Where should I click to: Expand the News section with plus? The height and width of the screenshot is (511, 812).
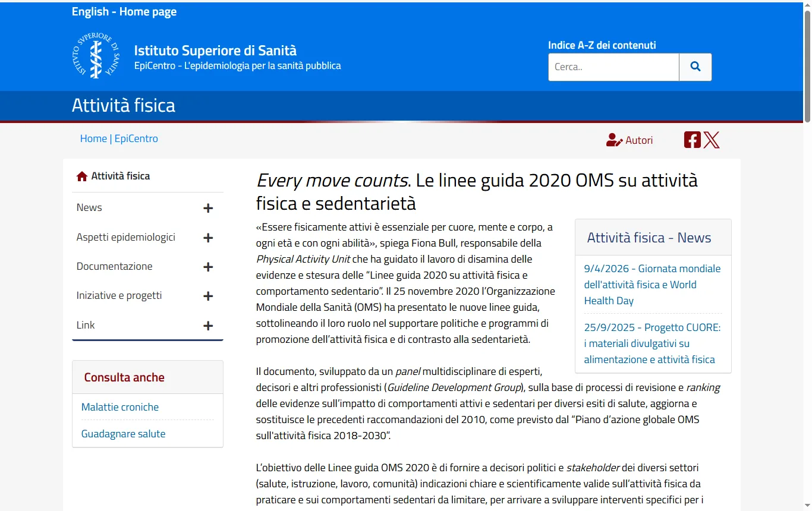(x=208, y=208)
